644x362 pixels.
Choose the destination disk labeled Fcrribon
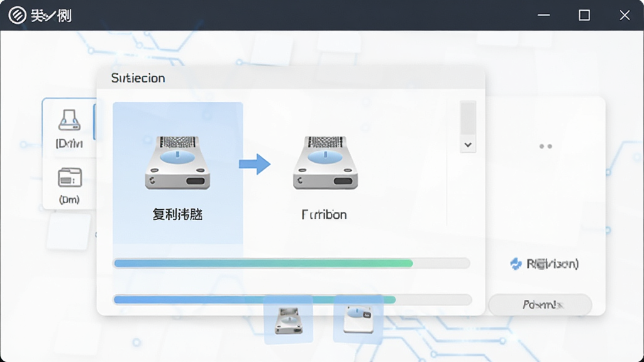point(325,163)
